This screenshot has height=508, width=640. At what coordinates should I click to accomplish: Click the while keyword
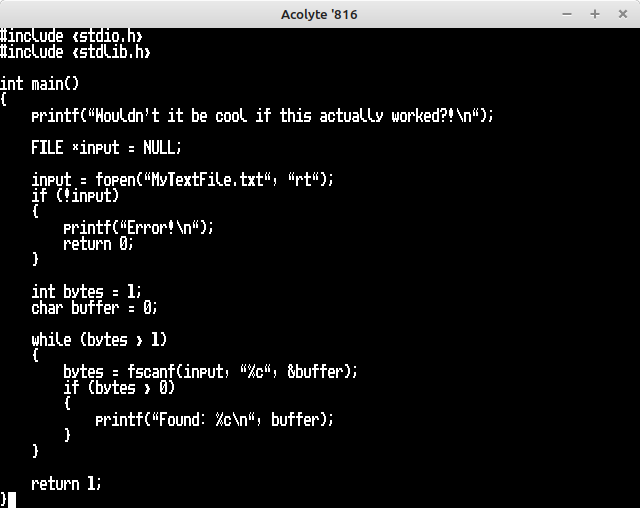[x=51, y=340]
